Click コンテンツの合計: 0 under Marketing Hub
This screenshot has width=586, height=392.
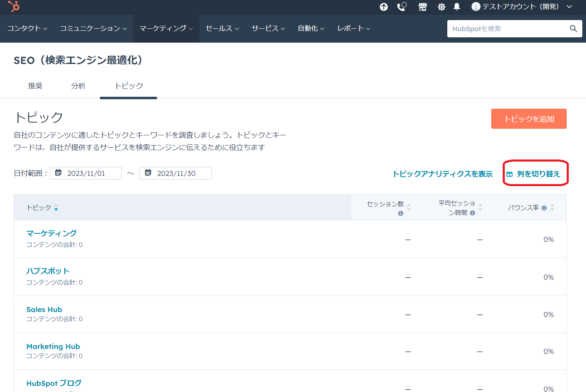coord(54,356)
